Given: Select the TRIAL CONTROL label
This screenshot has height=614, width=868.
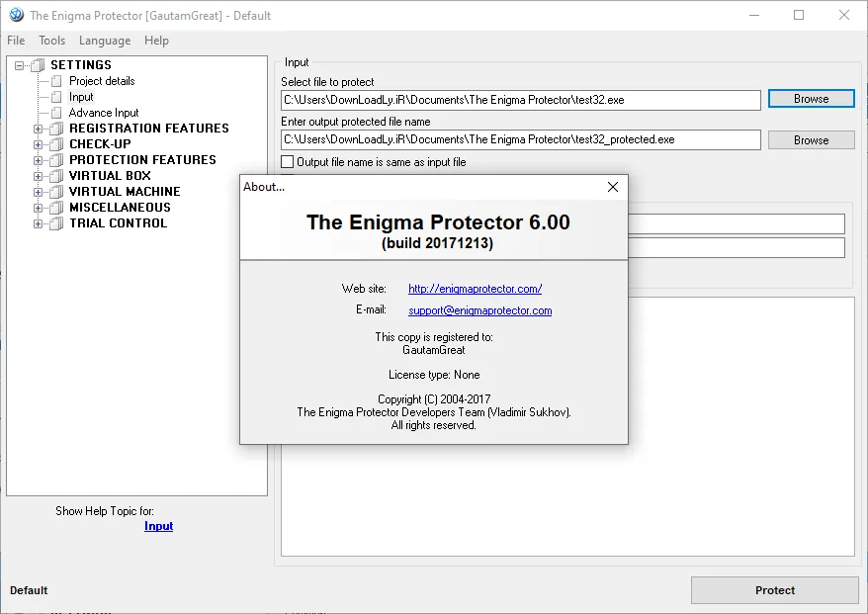Looking at the screenshot, I should (118, 223).
